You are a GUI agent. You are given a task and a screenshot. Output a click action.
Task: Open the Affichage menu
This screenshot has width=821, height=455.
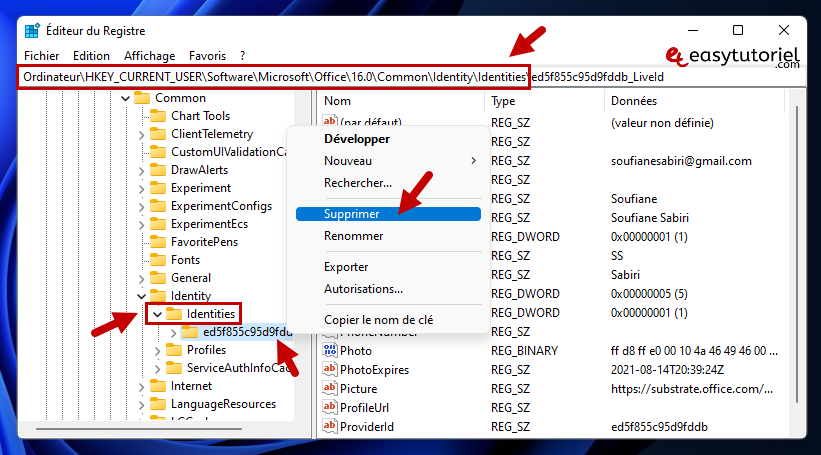[149, 56]
